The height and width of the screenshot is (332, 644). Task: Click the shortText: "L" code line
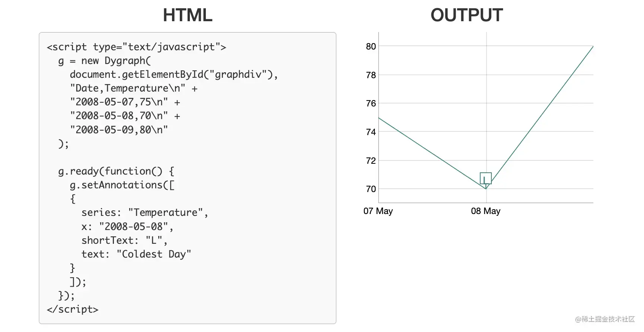click(124, 240)
